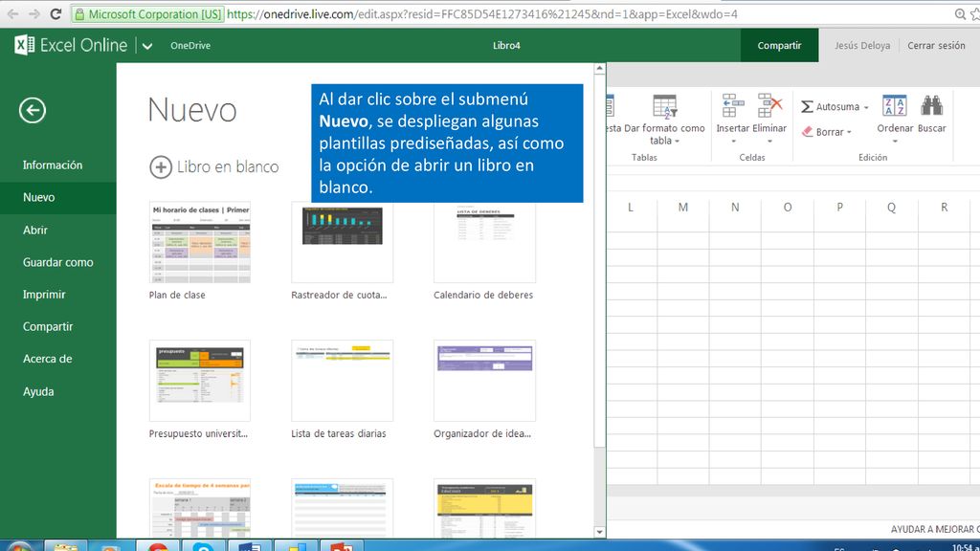Select column header P

coord(839,208)
